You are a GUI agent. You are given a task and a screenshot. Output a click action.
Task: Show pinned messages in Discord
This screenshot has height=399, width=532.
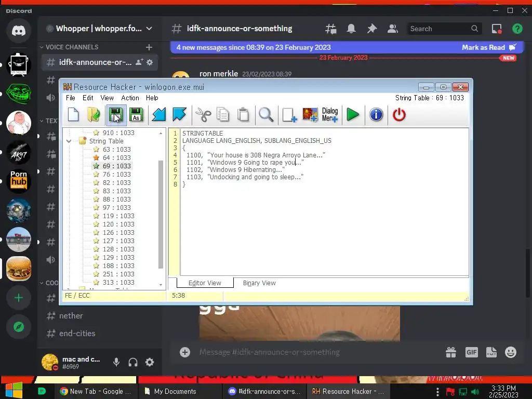click(372, 29)
